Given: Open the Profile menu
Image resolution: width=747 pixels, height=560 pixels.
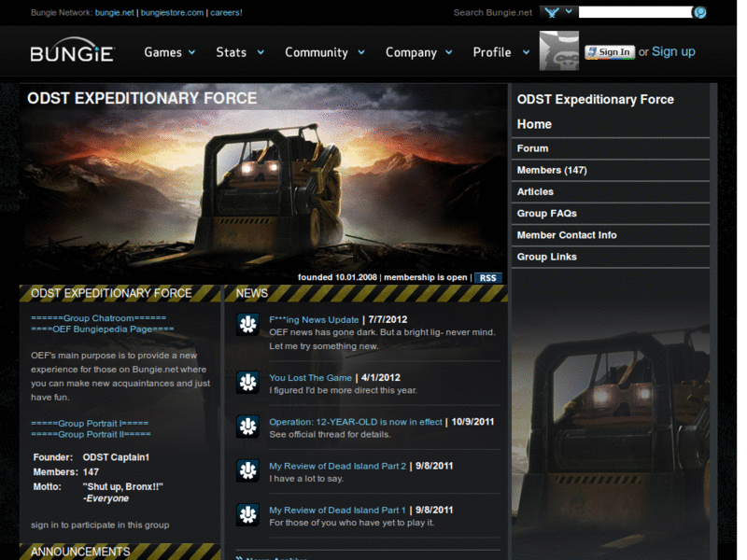Looking at the screenshot, I should click(492, 52).
